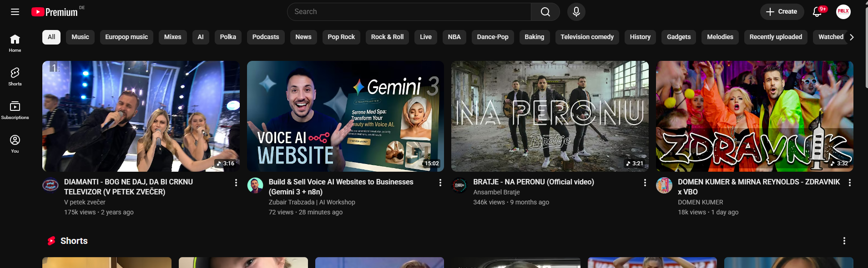868x268 pixels.
Task: Select the Polka chip
Action: point(228,37)
